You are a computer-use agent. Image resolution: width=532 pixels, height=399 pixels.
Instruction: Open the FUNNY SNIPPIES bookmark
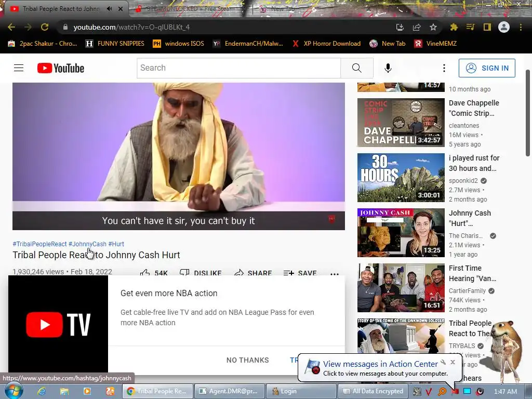(x=115, y=44)
